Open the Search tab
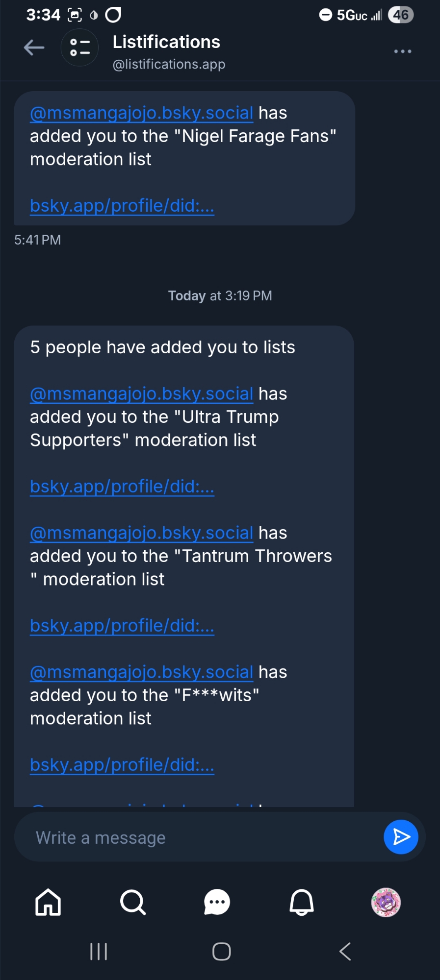 tap(132, 902)
